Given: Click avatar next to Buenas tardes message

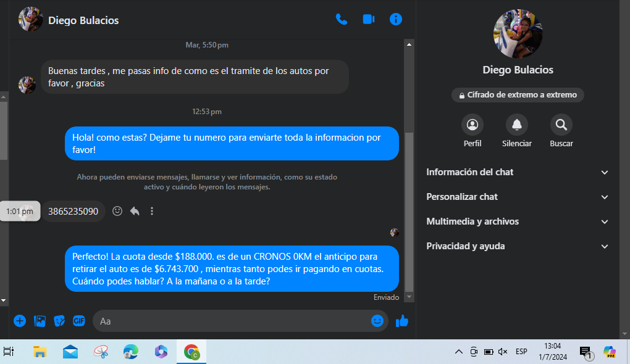Looking at the screenshot, I should [27, 85].
